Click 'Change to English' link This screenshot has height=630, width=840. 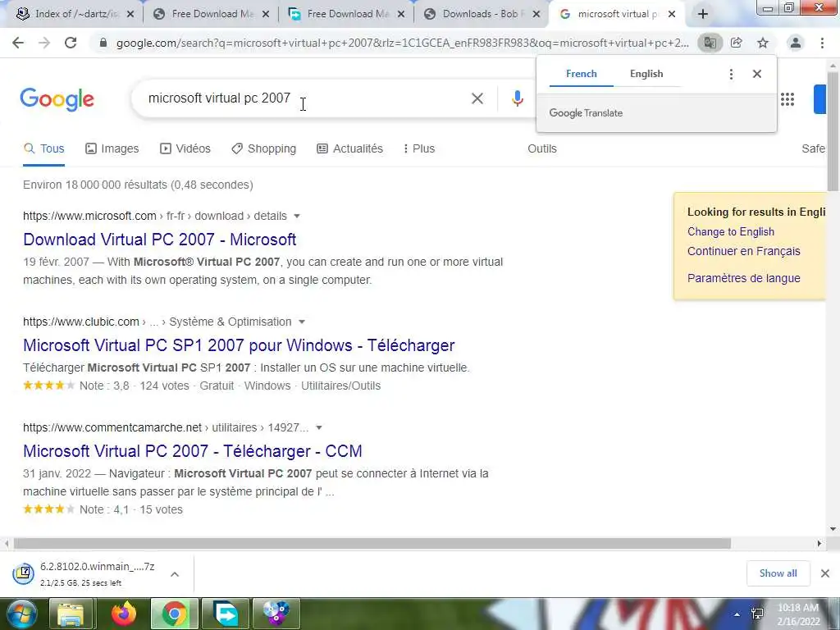731,231
